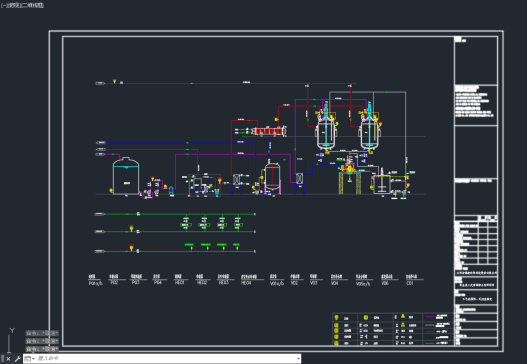Select the right jacketed reactor vessel
Image resolution: width=527 pixels, height=364 pixels.
[370, 132]
